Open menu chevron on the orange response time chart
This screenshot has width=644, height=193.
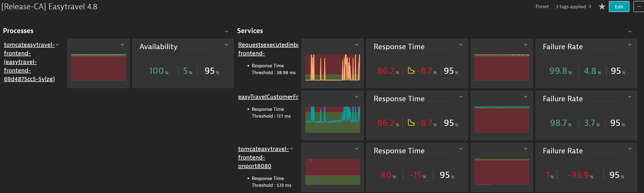[x=357, y=45]
